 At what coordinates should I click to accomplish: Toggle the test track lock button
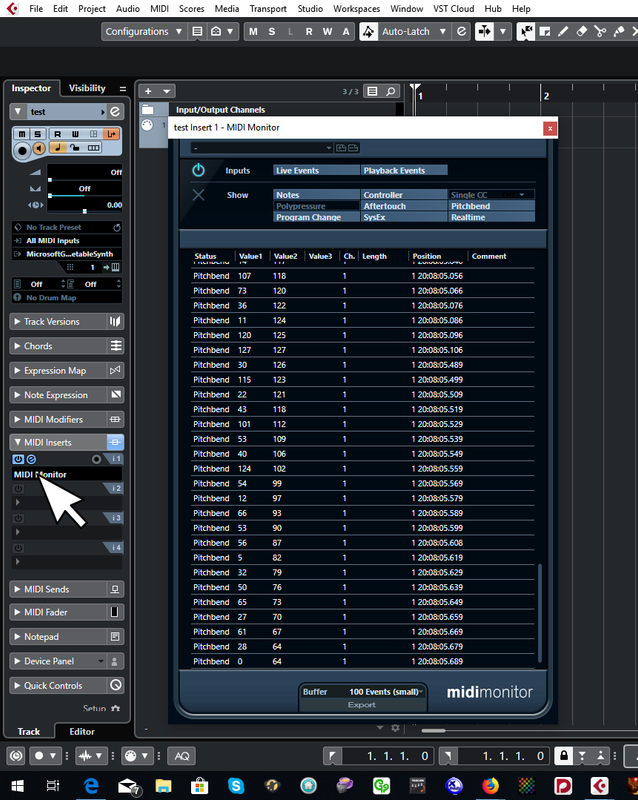click(75, 147)
